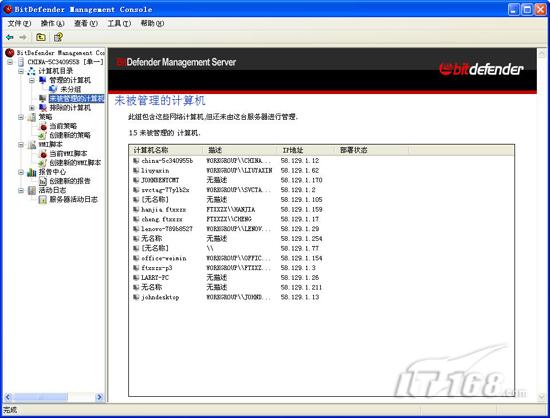Click the left tree horizontal scrollbar thumb
Screen dimensions: 550x418
[41, 397]
